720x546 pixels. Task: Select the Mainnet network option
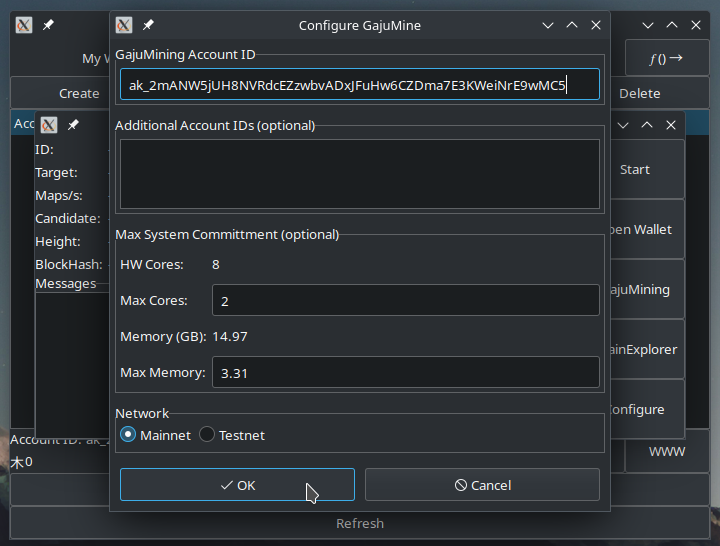tap(128, 435)
